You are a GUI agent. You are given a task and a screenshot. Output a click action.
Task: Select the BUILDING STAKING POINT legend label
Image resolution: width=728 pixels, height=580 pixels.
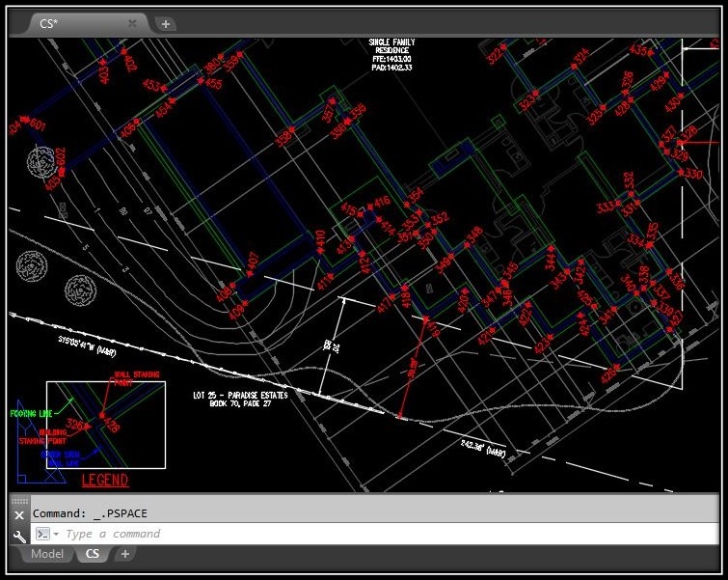pyautogui.click(x=43, y=437)
